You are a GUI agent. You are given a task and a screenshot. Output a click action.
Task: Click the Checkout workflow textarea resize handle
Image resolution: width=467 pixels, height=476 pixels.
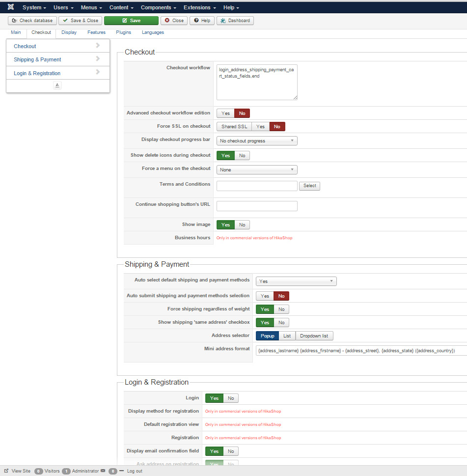(295, 97)
